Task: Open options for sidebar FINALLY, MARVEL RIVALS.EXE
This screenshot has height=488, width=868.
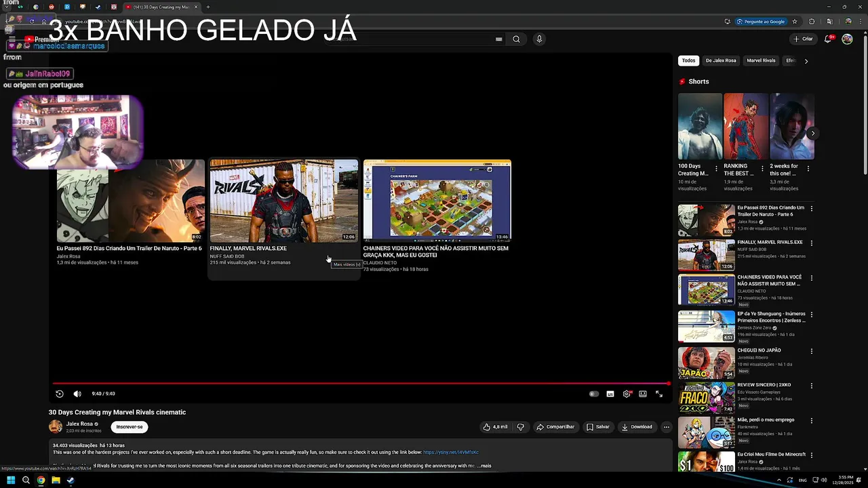Action: [811, 243]
